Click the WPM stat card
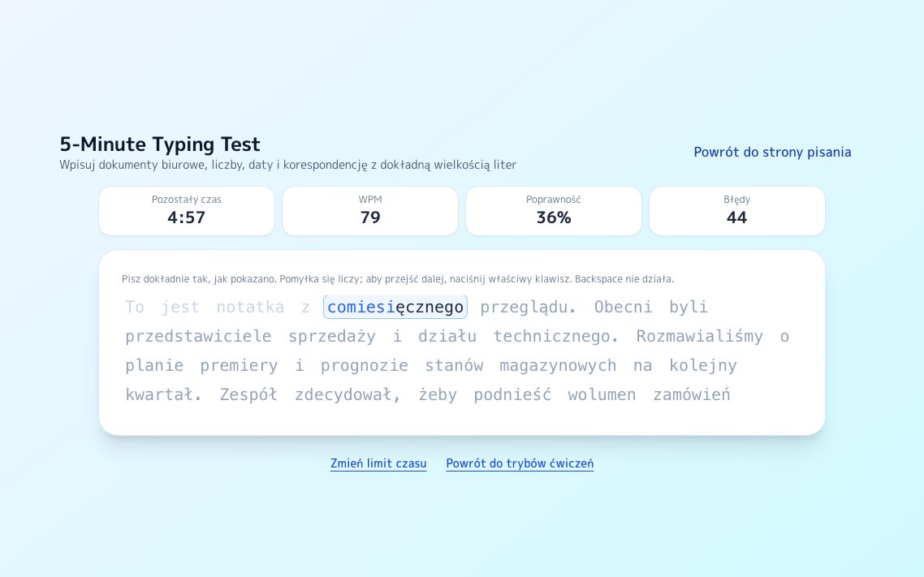 coord(370,211)
